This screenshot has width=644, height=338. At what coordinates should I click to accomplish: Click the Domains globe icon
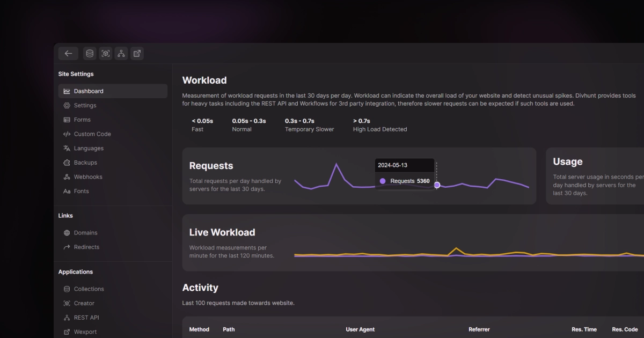click(x=65, y=232)
